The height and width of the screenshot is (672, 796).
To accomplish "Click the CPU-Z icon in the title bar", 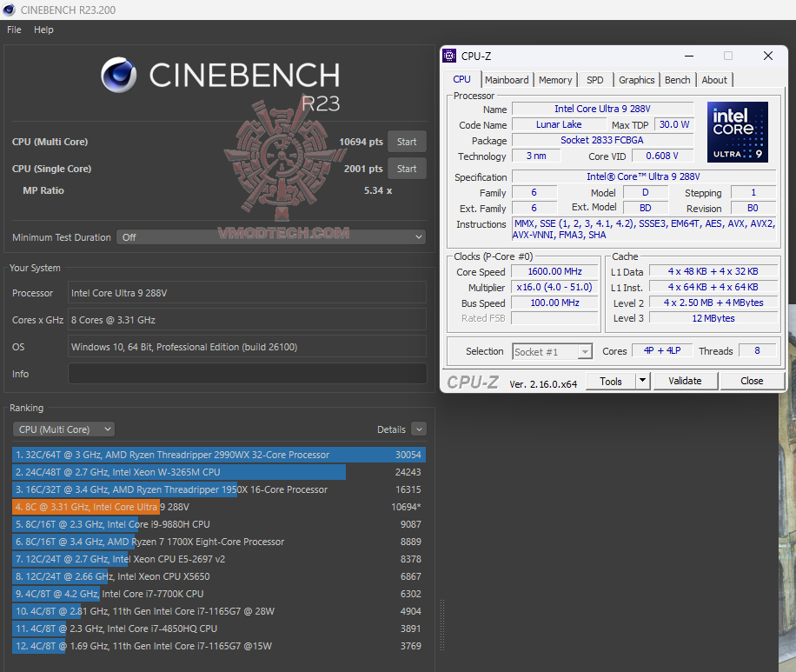I will click(x=449, y=56).
